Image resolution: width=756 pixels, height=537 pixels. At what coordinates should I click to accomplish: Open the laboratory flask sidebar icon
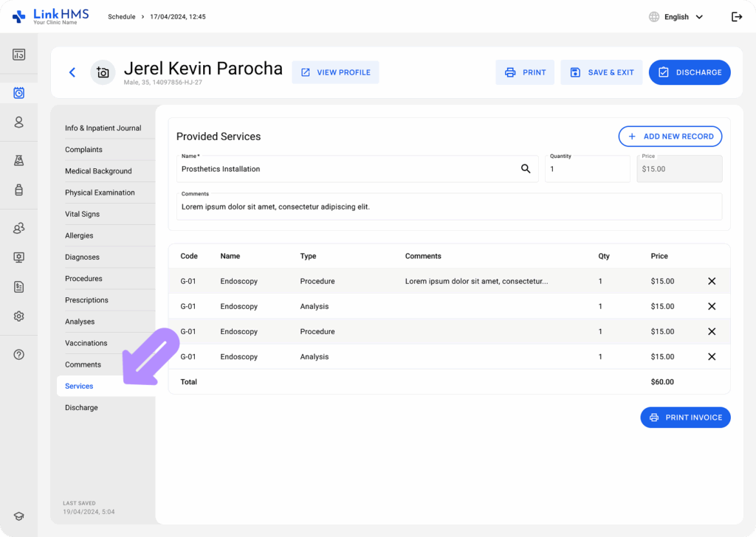[x=18, y=160]
